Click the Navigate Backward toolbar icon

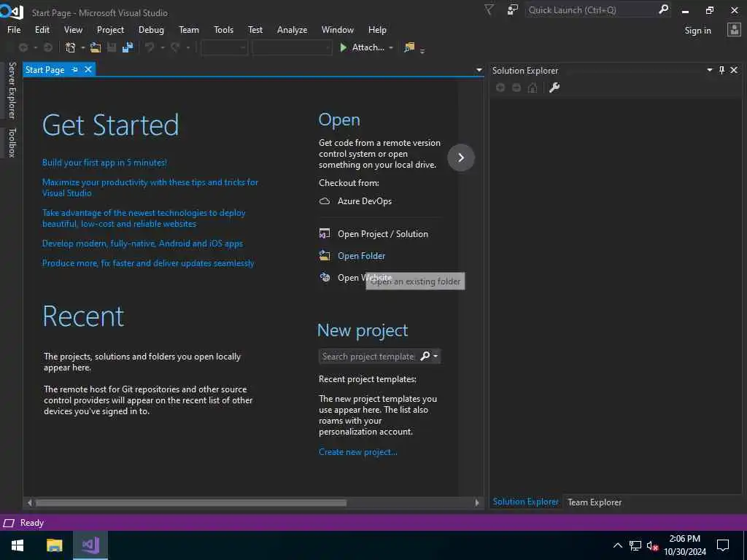pyautogui.click(x=23, y=47)
